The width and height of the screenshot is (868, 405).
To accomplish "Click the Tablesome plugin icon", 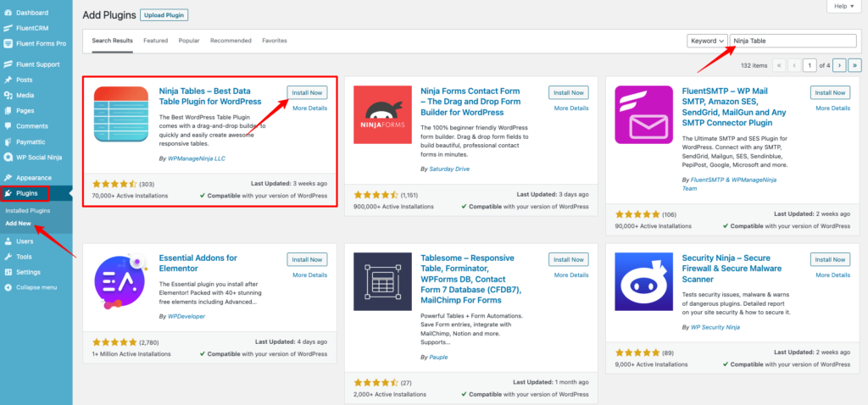I will 382,283.
